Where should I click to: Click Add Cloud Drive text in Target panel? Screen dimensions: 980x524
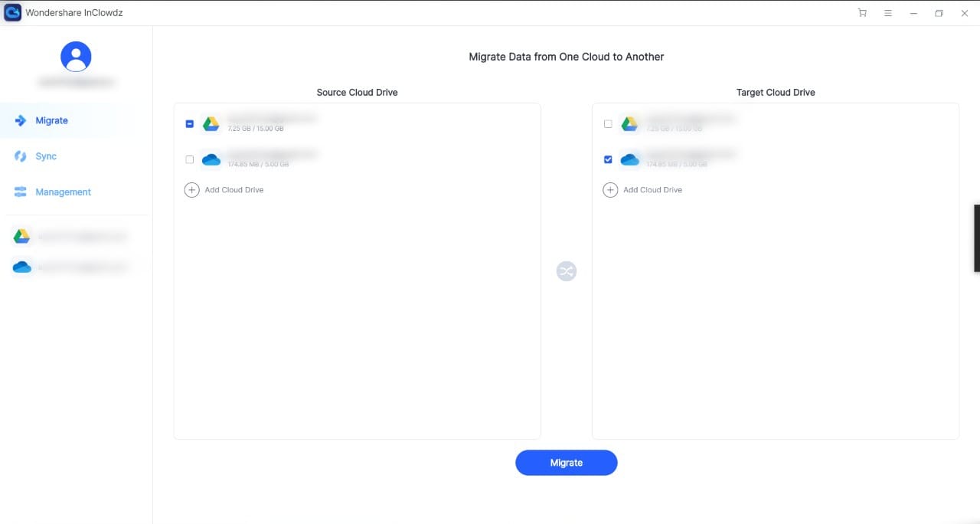652,190
